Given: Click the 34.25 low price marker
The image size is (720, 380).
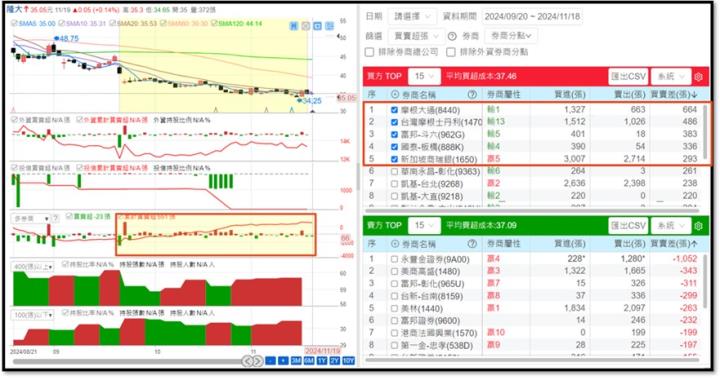Looking at the screenshot, I should (x=309, y=101).
